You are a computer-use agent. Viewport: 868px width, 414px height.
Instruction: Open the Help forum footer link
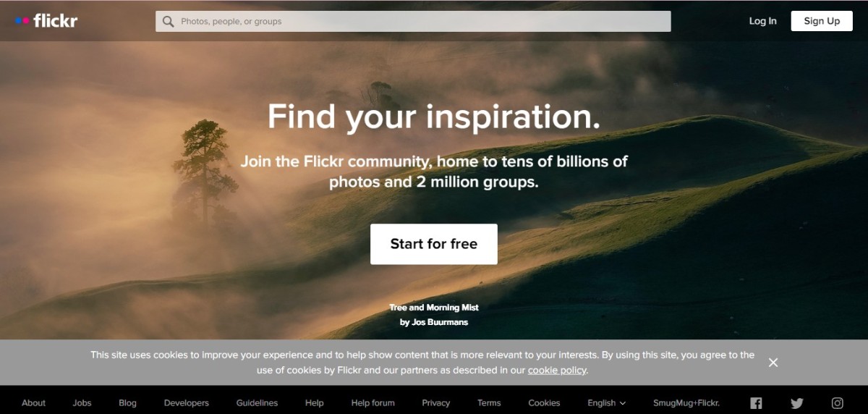[373, 403]
